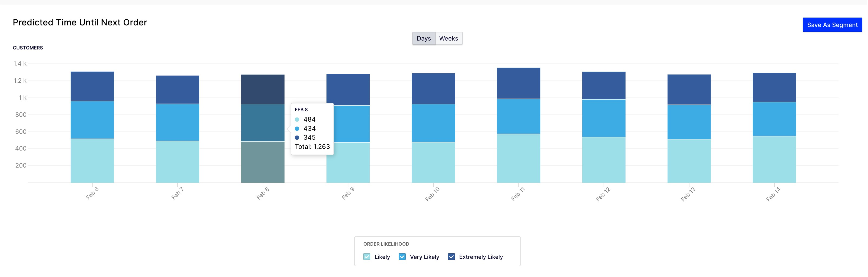Switch to the Weeks view

pyautogui.click(x=448, y=38)
